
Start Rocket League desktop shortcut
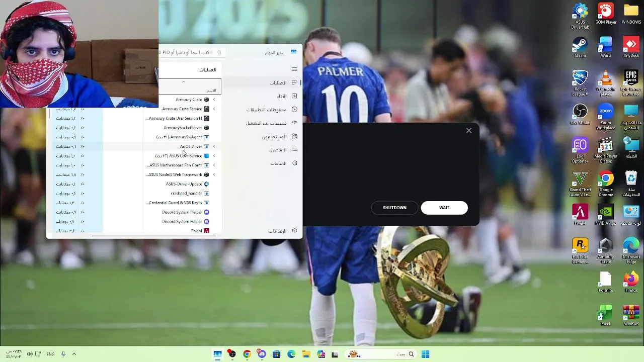point(580,83)
